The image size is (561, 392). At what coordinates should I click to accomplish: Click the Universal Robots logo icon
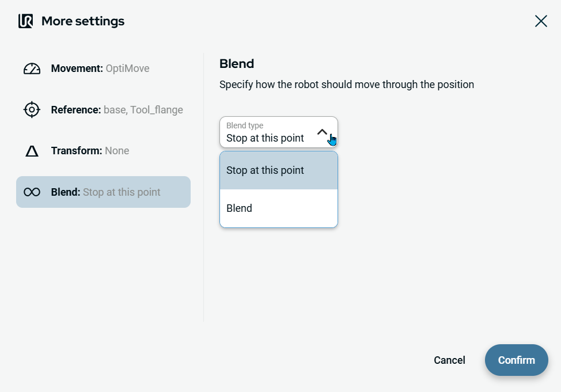(25, 21)
